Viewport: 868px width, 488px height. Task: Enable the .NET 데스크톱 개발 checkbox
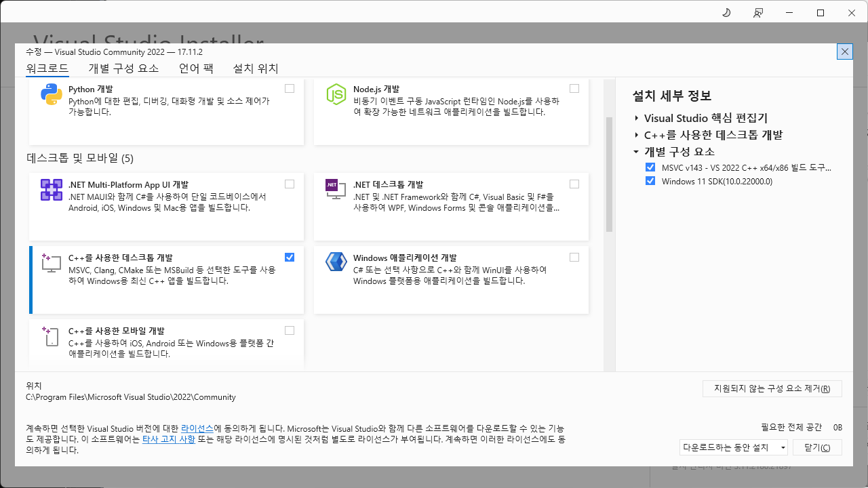click(574, 184)
